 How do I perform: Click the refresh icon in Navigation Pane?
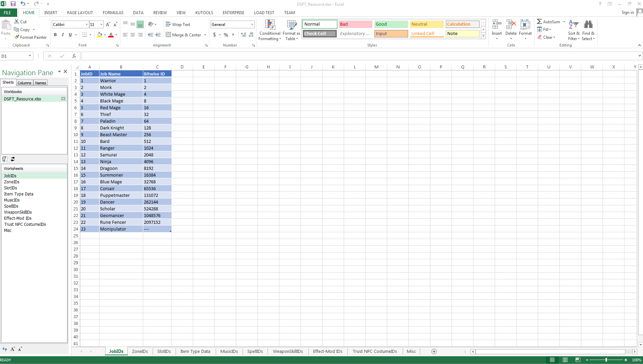tap(13, 159)
